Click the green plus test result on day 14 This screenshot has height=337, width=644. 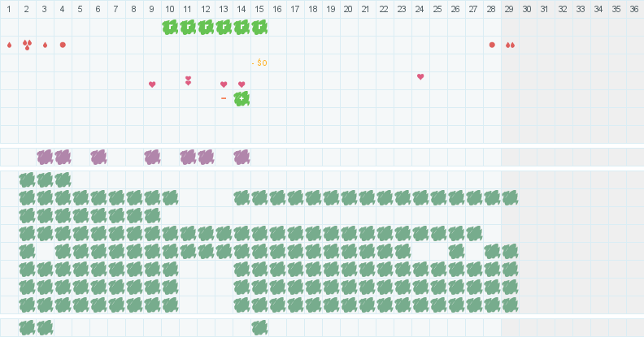pos(241,99)
